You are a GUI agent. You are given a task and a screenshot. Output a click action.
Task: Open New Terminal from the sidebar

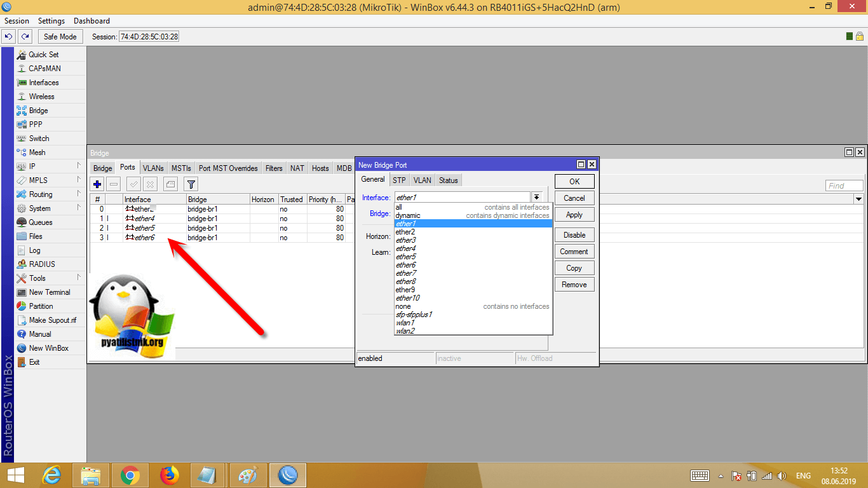49,292
